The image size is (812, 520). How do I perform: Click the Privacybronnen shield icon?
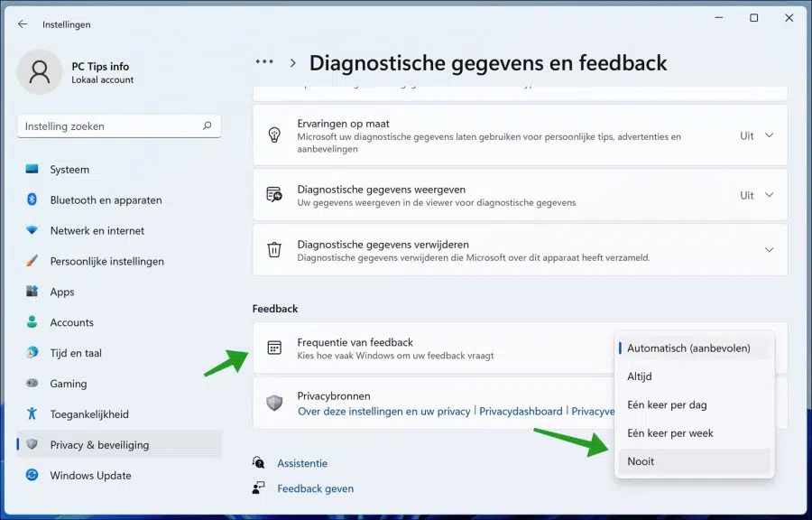pos(274,403)
